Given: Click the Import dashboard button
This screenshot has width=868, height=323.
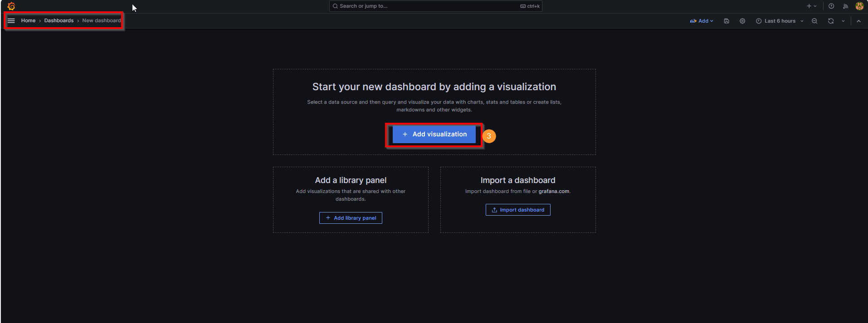Looking at the screenshot, I should point(518,210).
